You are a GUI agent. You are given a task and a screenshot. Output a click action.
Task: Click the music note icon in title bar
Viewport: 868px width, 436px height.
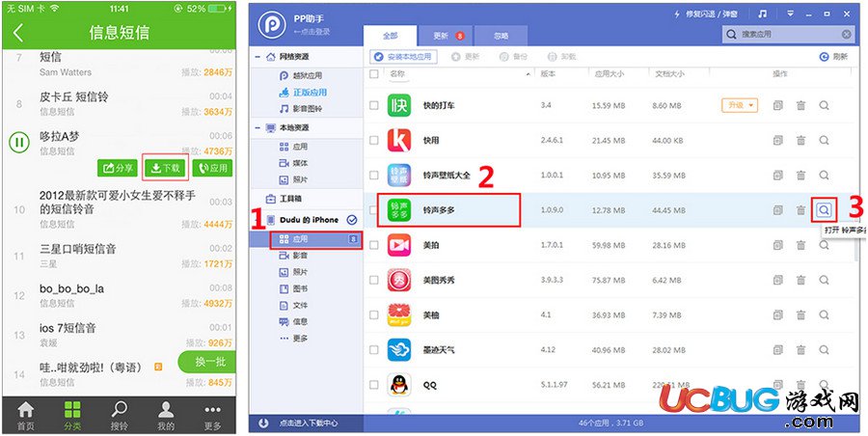point(763,14)
